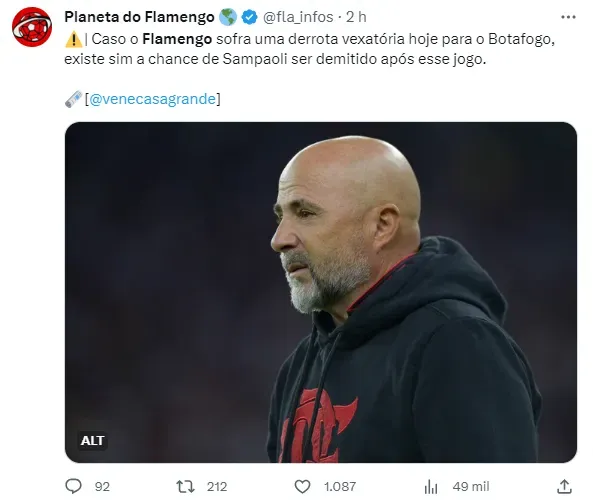Click the 92 replies count
Screen dimensions: 593x500
coord(102,486)
